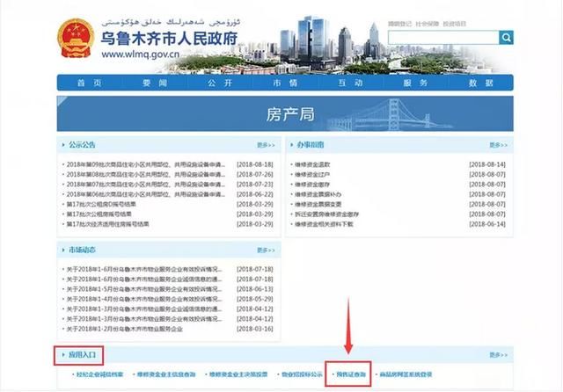Viewport: 563px width, 392px height.
Task: Open 维修资金票据变更 guide link
Action: click(318, 205)
